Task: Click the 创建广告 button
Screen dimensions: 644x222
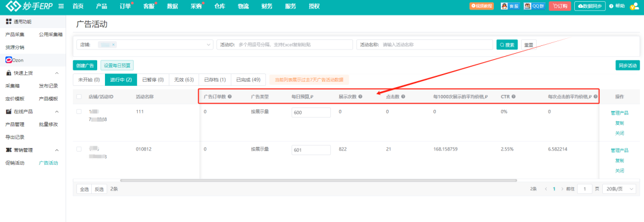Action: coord(85,66)
